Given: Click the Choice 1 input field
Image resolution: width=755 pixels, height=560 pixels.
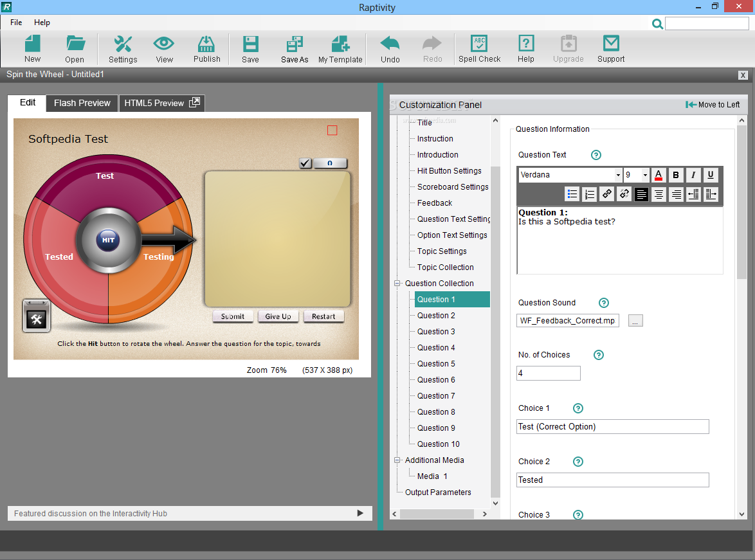Looking at the screenshot, I should [x=612, y=427].
